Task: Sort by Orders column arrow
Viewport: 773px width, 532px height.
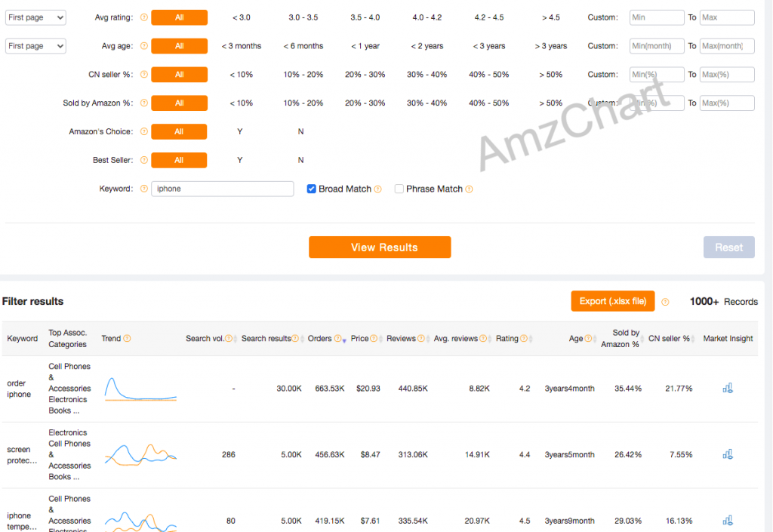Action: point(344,340)
